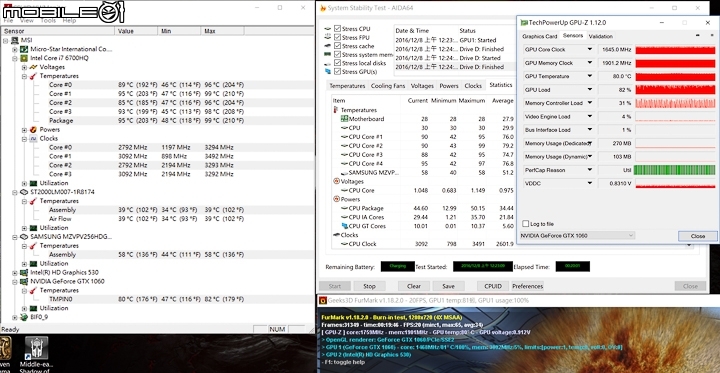Click the Stop button in AIDA64
720x373 pixels.
click(x=369, y=286)
